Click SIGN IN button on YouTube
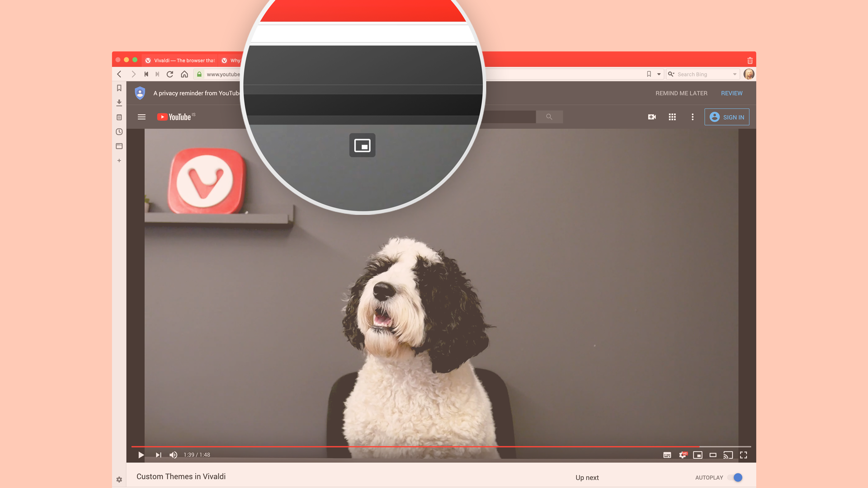The image size is (868, 488). tap(726, 117)
